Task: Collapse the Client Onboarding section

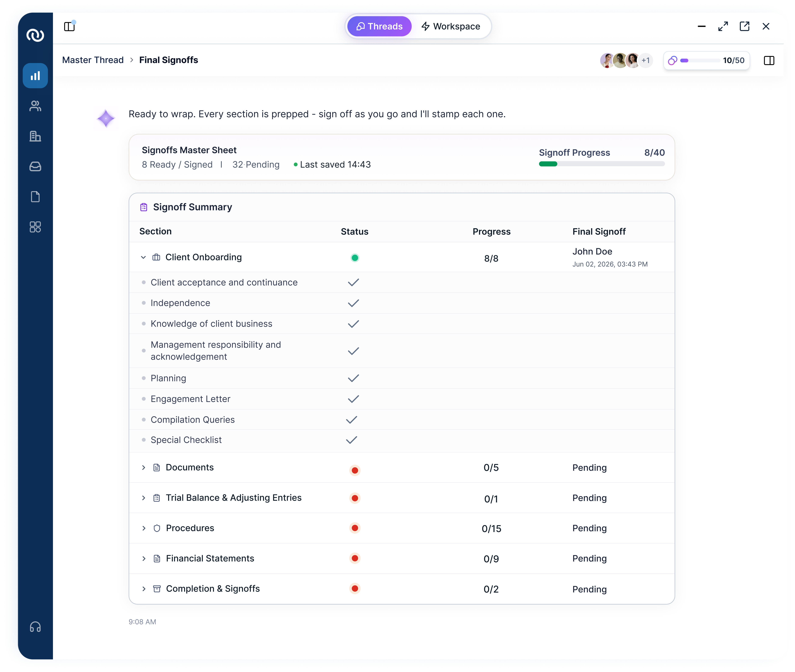Action: (143, 257)
